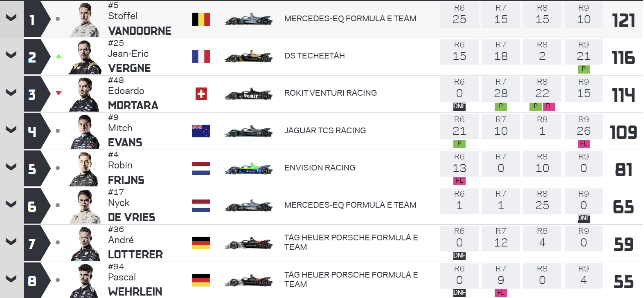Click the French flag for Jean-Éric Vergne

point(201,56)
